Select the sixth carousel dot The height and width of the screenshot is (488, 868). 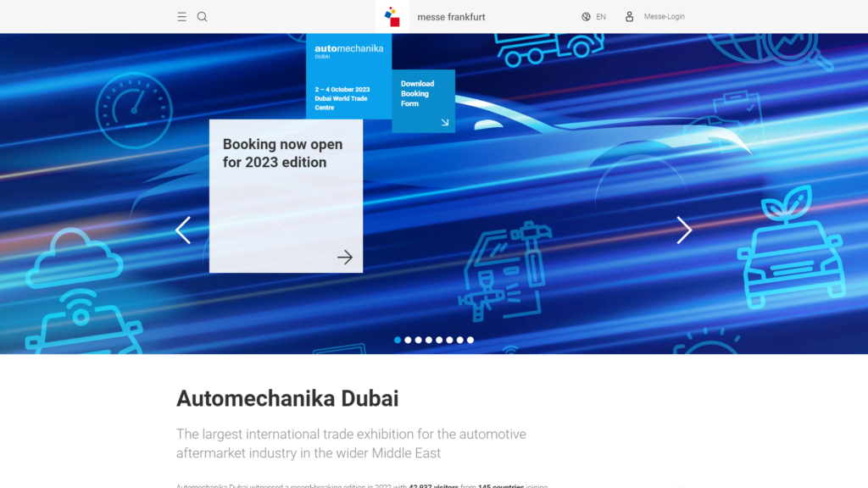[449, 341]
